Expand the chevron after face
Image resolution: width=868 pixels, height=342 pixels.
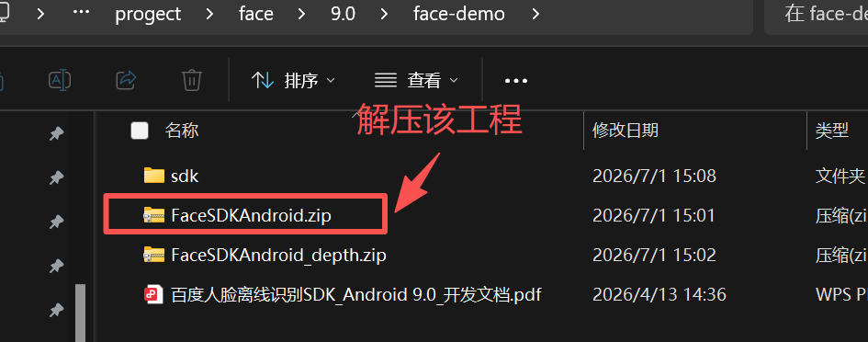point(301,14)
